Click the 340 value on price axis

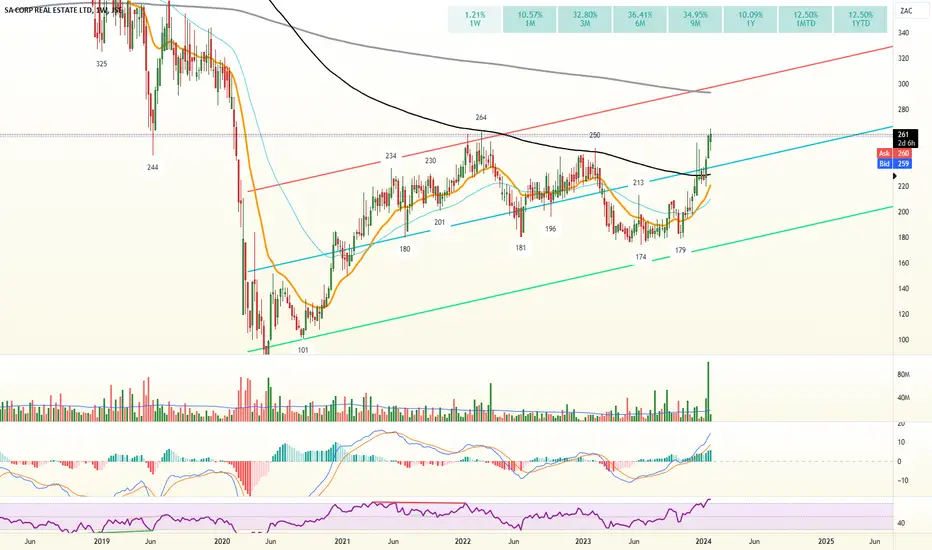(903, 33)
